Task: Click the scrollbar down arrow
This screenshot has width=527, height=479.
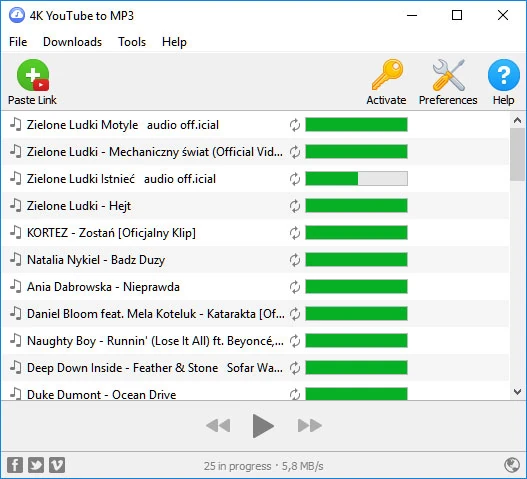Action: (518, 392)
